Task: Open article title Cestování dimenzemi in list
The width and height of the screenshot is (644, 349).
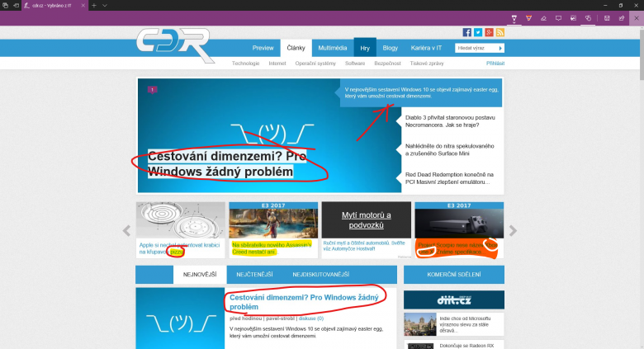Action: (x=304, y=302)
